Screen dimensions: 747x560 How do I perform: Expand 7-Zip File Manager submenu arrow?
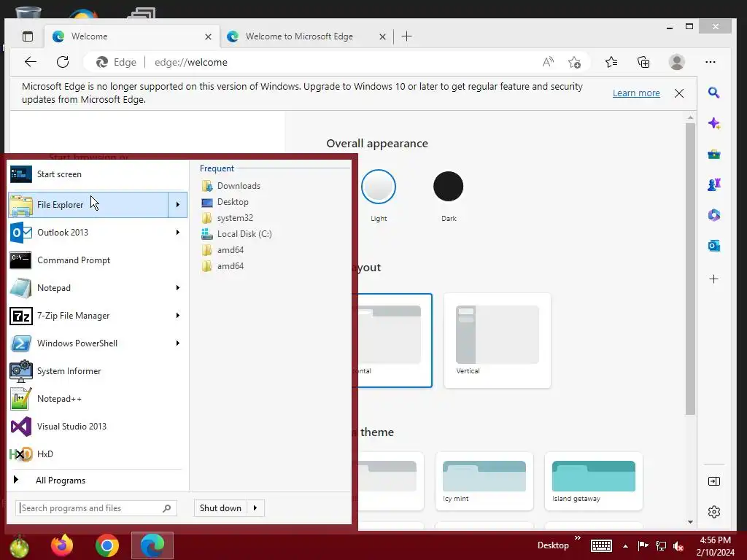coord(178,315)
